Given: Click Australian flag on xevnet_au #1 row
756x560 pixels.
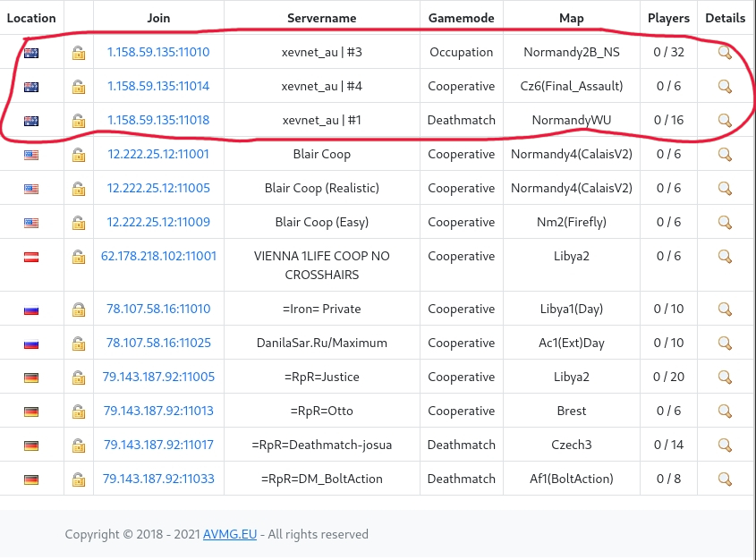Looking at the screenshot, I should click(31, 121).
